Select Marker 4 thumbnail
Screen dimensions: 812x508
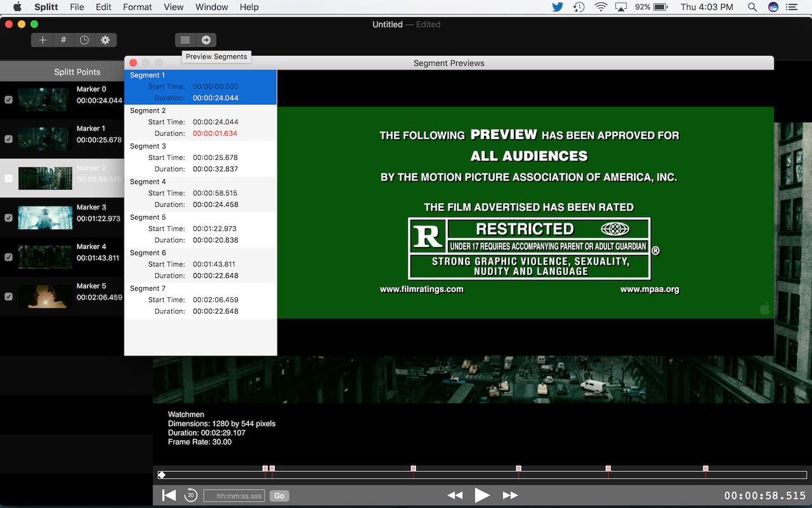click(44, 257)
